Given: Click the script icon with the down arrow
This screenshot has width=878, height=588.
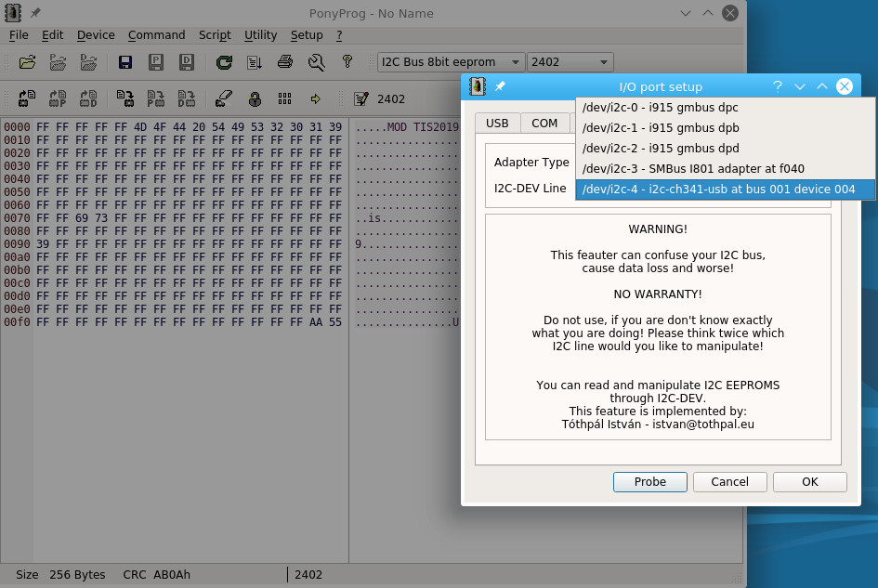Looking at the screenshot, I should (255, 61).
